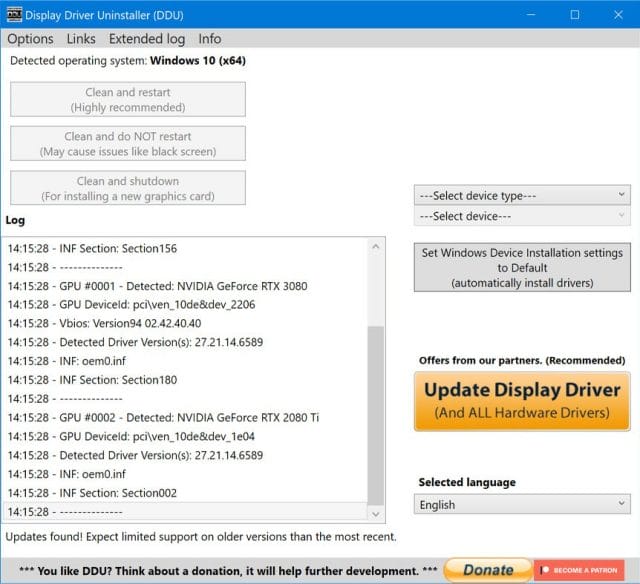The height and width of the screenshot is (584, 640).
Task: Select log line for GPU #0001 RTX 3080
Action: [x=185, y=286]
